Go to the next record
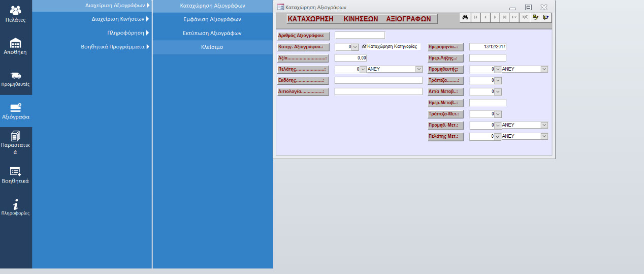This screenshot has height=274, width=644. [x=495, y=17]
